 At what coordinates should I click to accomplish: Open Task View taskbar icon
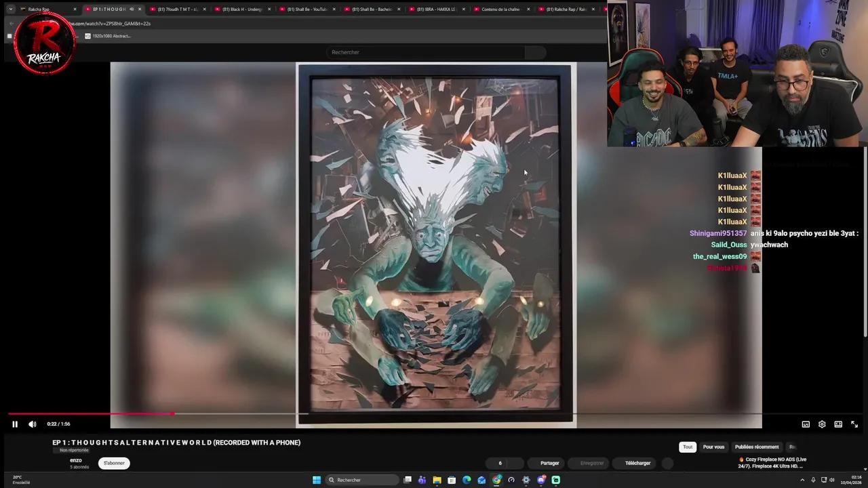[x=408, y=480]
